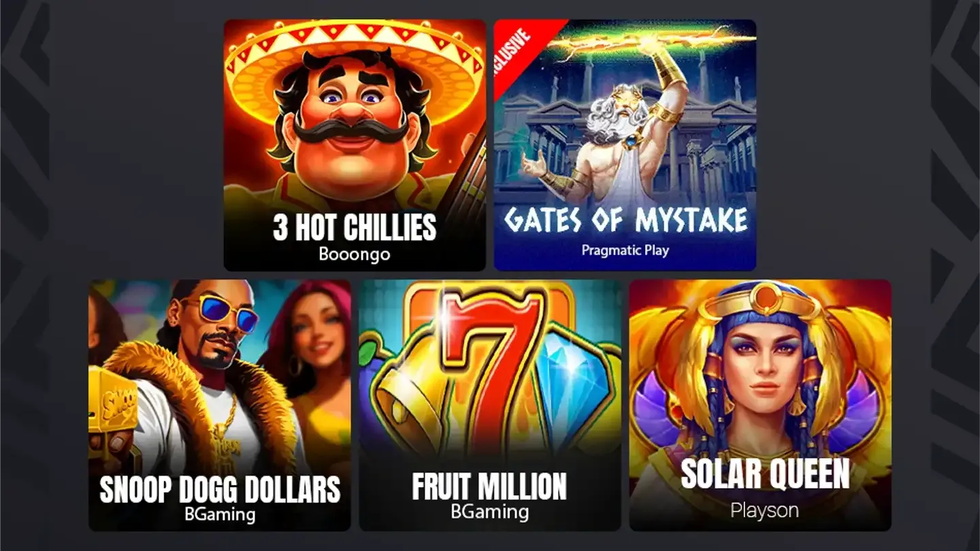Click BGaming label under Snoop Dogg Dollars
The height and width of the screenshot is (551, 980).
pos(220,514)
